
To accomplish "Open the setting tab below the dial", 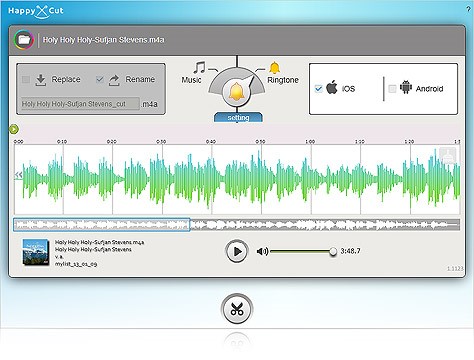I will click(x=238, y=117).
